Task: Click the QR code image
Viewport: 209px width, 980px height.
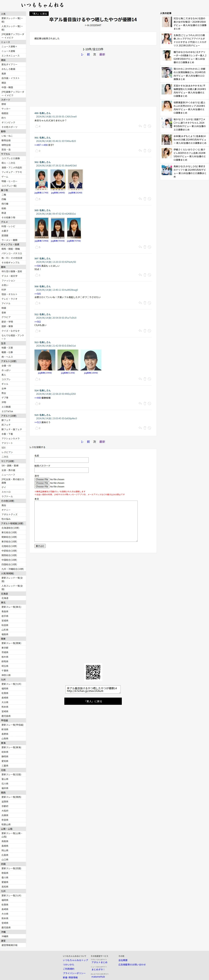Action: pyautogui.click(x=93, y=672)
